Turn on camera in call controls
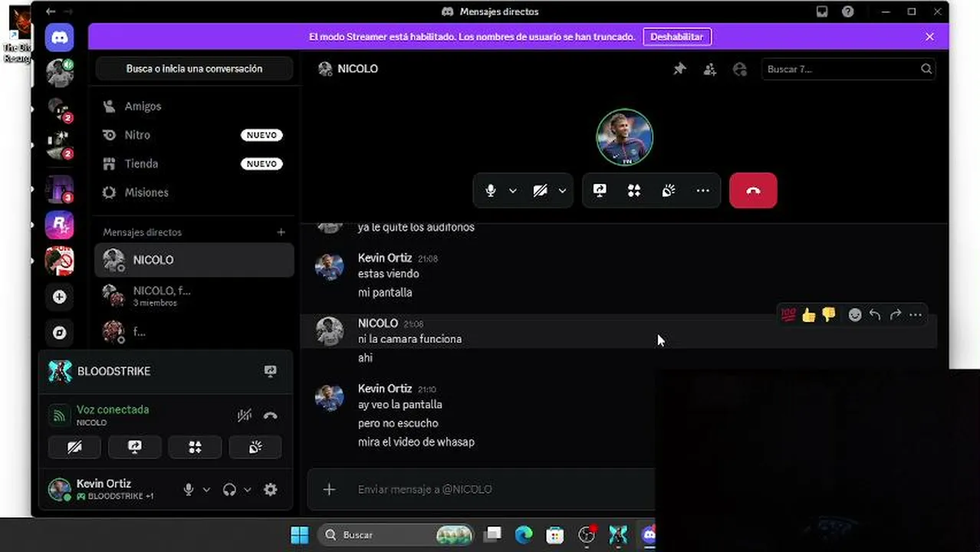This screenshot has width=980, height=552. pos(540,191)
